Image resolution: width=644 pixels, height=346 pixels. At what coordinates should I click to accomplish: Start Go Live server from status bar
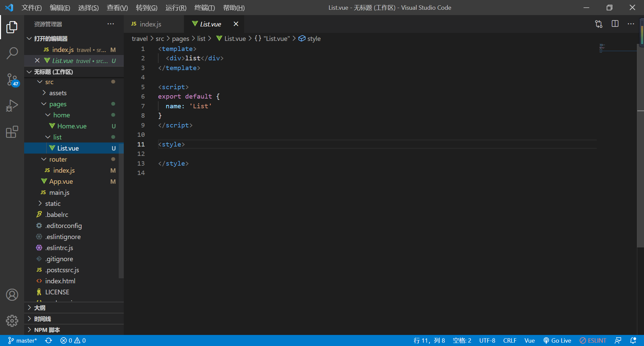point(557,340)
